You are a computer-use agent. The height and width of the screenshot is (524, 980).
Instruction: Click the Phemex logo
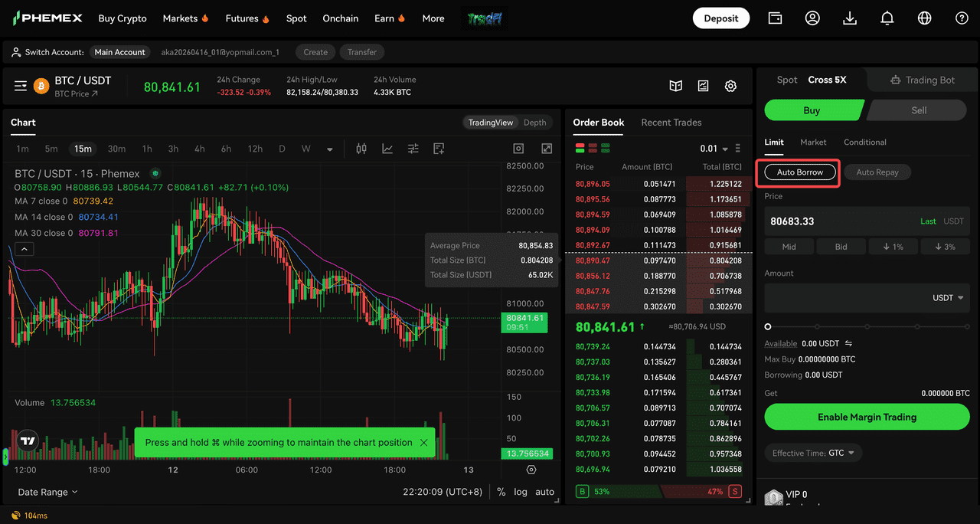46,18
